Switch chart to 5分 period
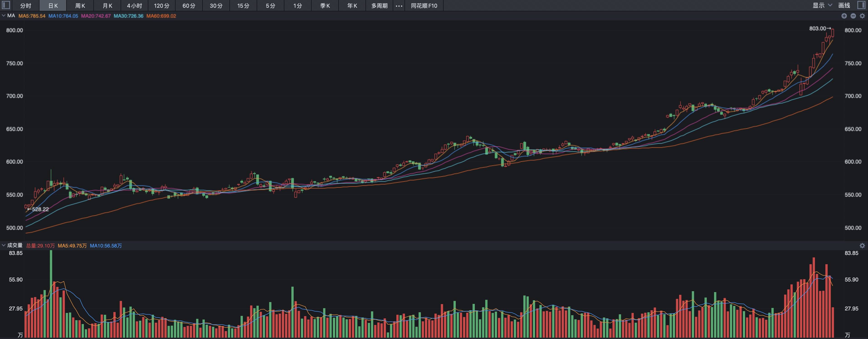868x339 pixels. [x=271, y=6]
